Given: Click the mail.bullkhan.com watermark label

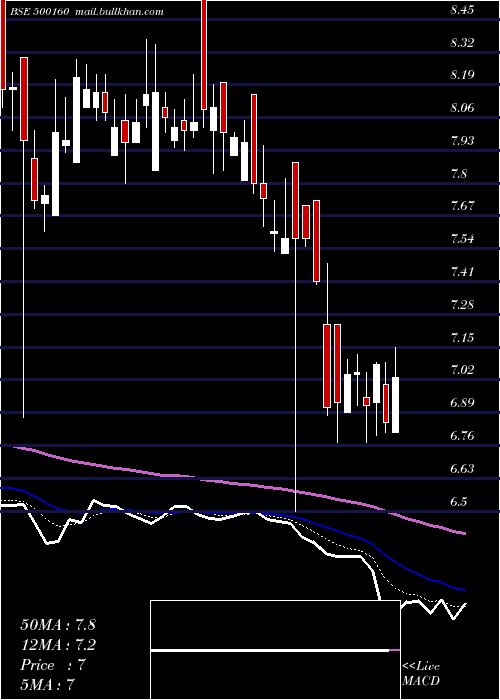Looking at the screenshot, I should (x=118, y=12).
